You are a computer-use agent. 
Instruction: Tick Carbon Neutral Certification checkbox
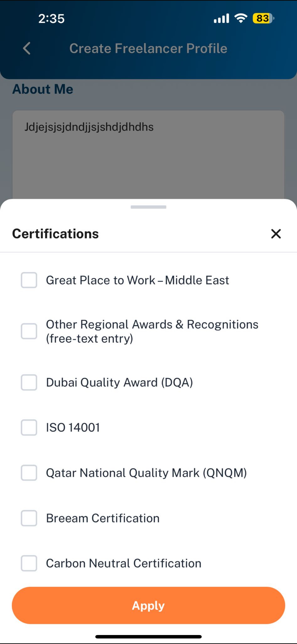(29, 563)
